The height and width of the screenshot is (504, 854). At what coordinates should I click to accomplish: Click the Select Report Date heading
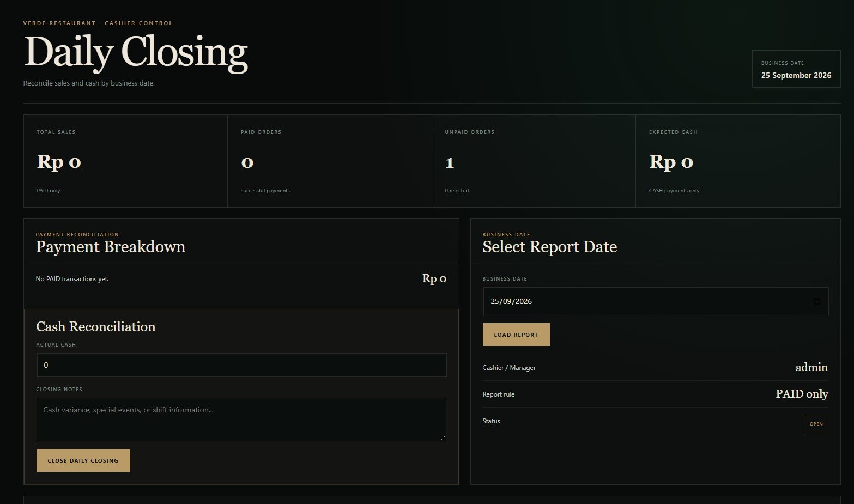tap(550, 247)
